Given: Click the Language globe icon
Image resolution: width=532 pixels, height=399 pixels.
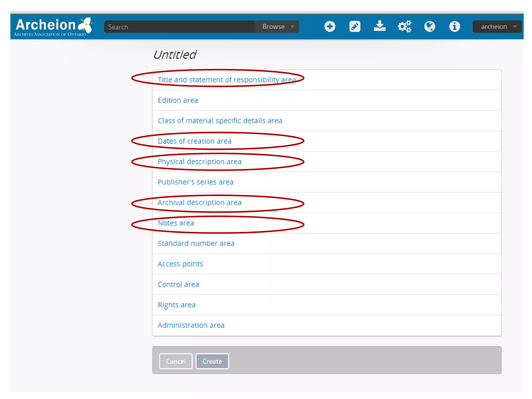Looking at the screenshot, I should point(429,26).
